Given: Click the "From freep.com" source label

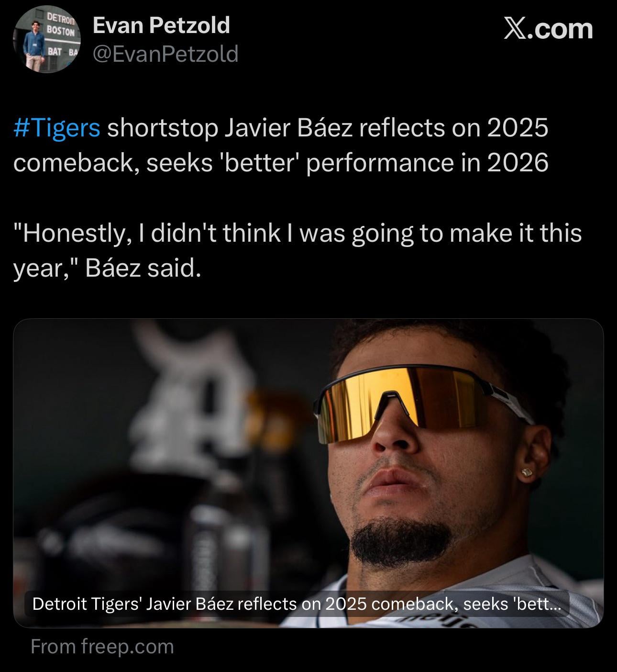Looking at the screenshot, I should [x=102, y=646].
